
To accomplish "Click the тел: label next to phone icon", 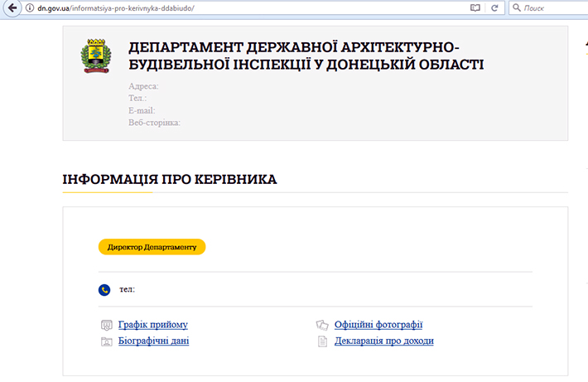I will 128,289.
